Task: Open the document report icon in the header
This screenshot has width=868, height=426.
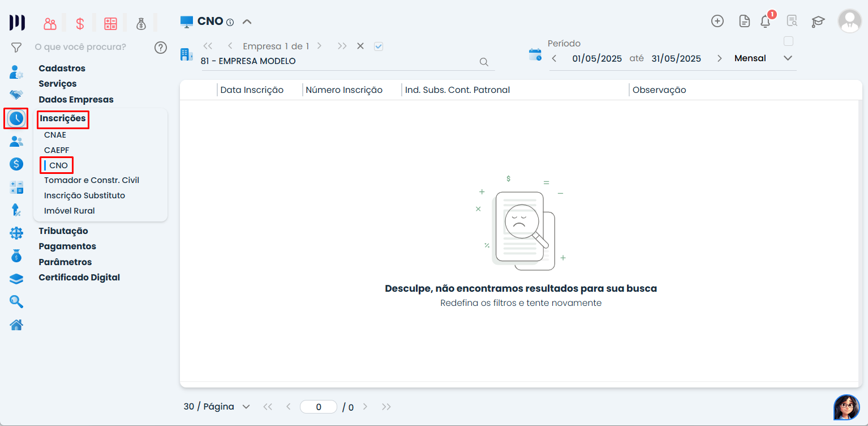Action: click(745, 22)
